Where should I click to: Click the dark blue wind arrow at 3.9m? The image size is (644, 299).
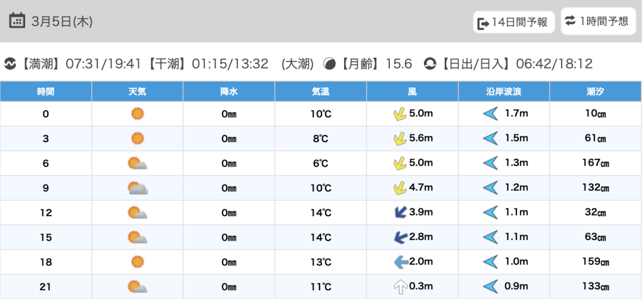tap(398, 212)
